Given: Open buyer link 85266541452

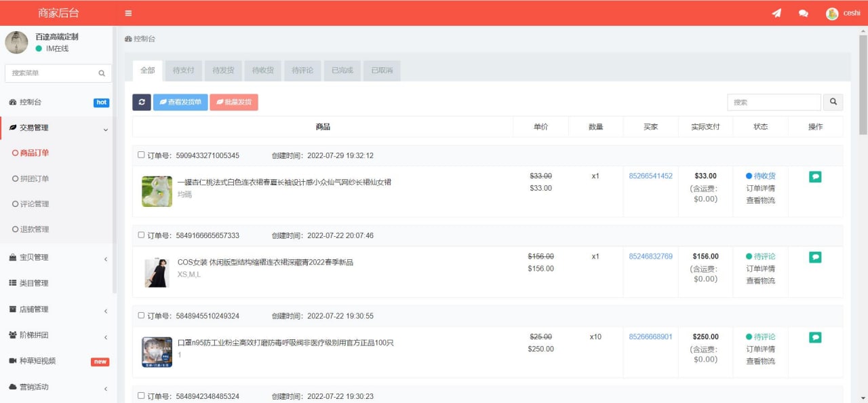Looking at the screenshot, I should tap(650, 176).
